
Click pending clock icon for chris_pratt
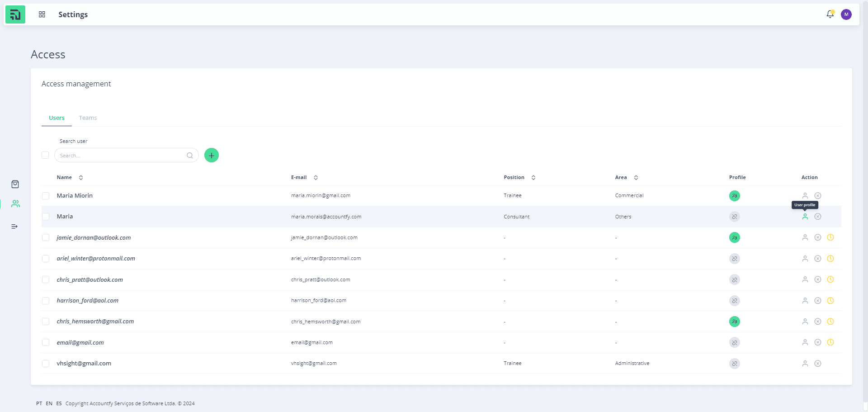[x=830, y=279]
